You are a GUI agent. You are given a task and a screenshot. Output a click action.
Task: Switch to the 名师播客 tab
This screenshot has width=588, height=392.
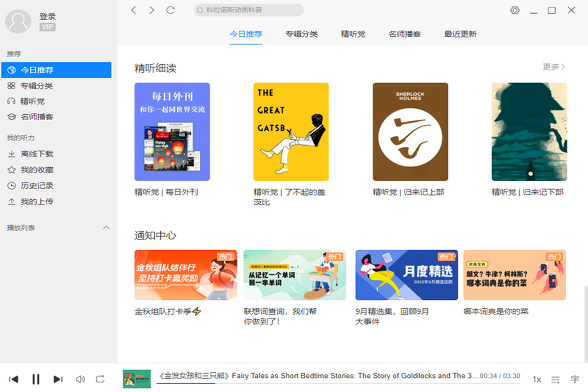[x=404, y=34]
